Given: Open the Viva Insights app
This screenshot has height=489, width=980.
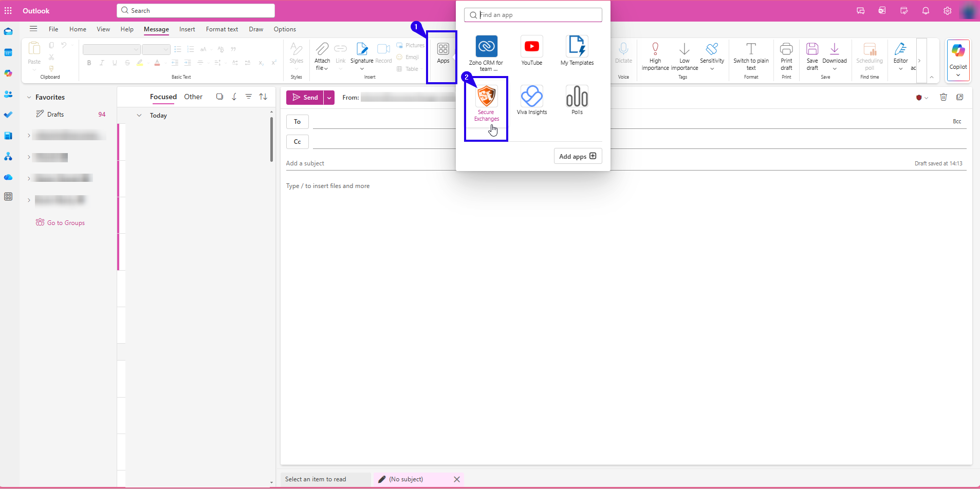Looking at the screenshot, I should (x=531, y=100).
